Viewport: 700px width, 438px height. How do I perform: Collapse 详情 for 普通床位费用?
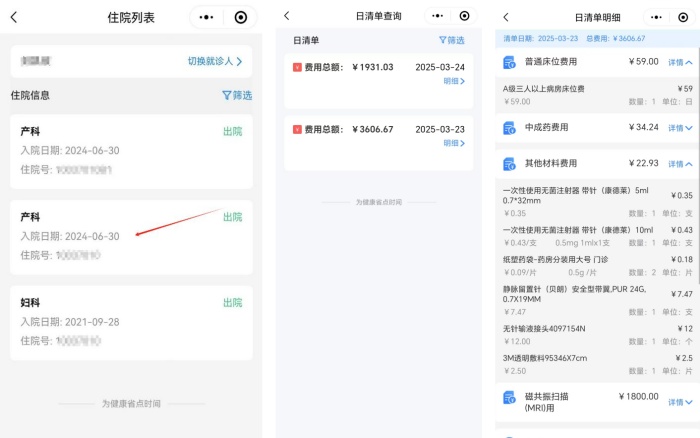(x=680, y=62)
